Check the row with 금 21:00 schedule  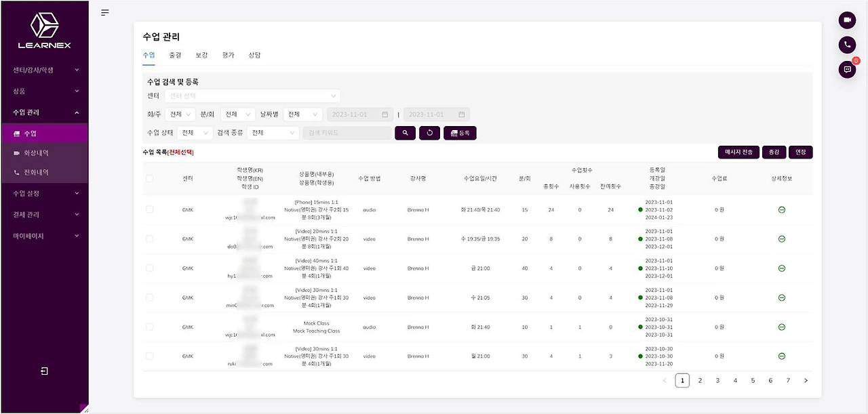(149, 268)
